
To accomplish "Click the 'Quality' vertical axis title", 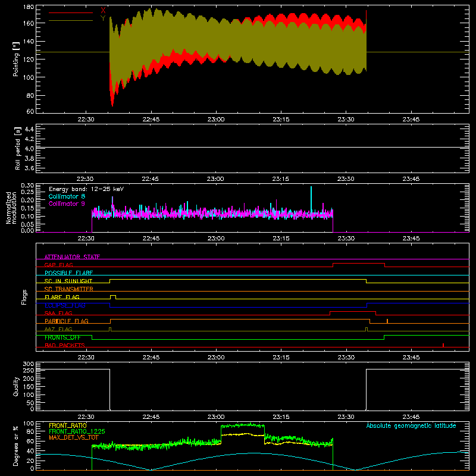I will point(16,386).
